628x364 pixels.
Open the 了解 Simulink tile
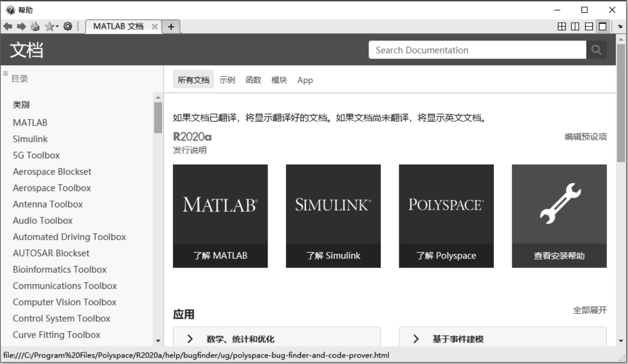point(333,216)
